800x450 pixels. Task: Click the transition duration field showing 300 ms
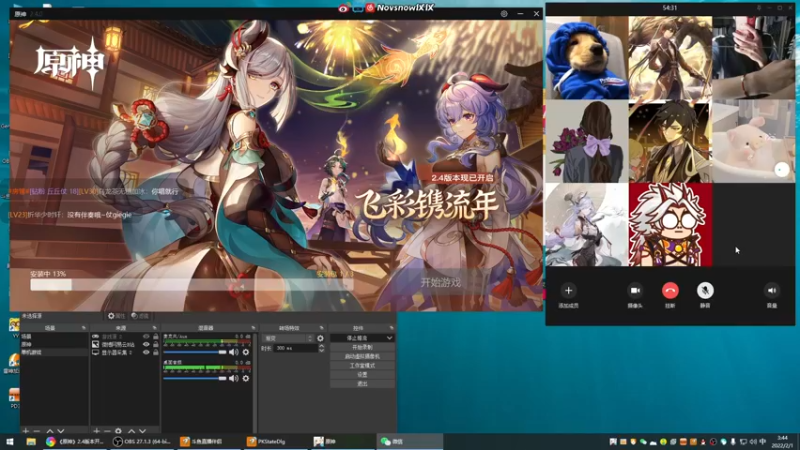click(x=296, y=348)
